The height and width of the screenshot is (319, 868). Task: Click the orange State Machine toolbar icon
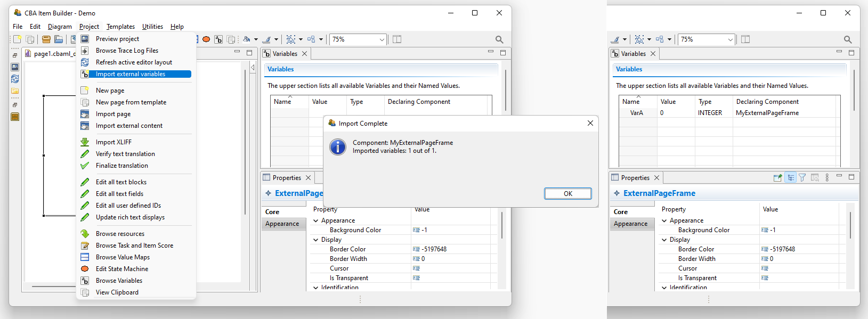206,39
